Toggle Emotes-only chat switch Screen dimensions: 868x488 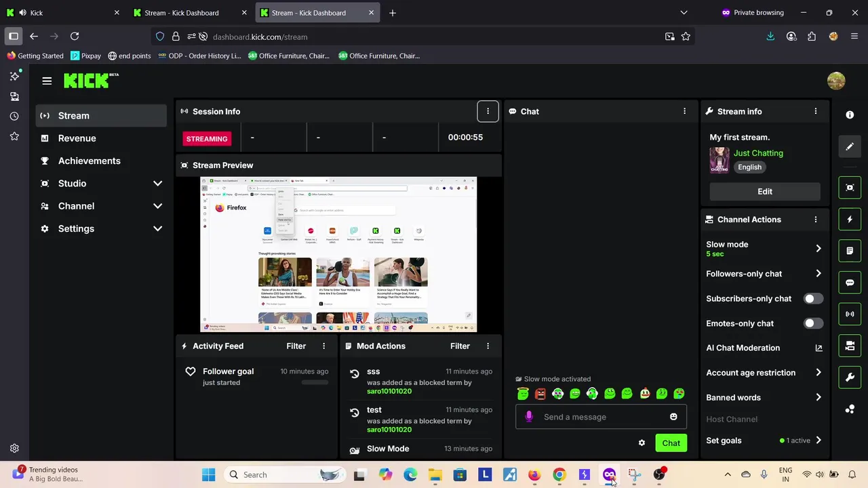[x=813, y=324]
